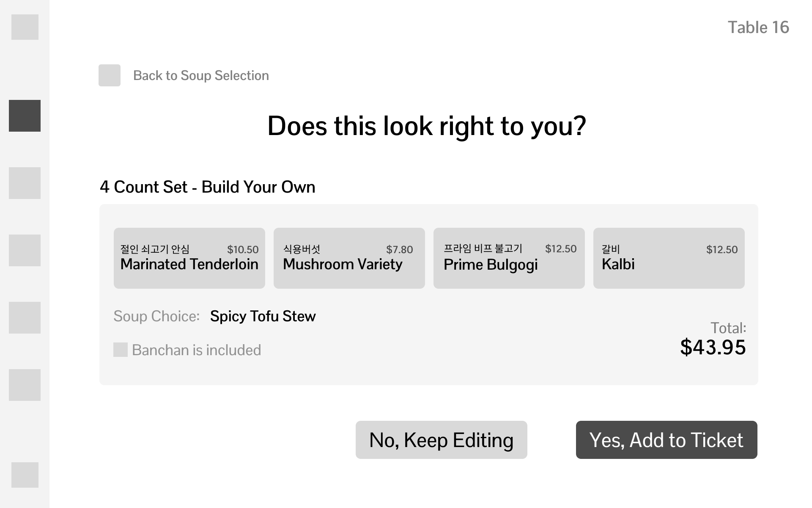Select the dark highlighted sidebar icon
812x508 pixels.
(x=25, y=116)
